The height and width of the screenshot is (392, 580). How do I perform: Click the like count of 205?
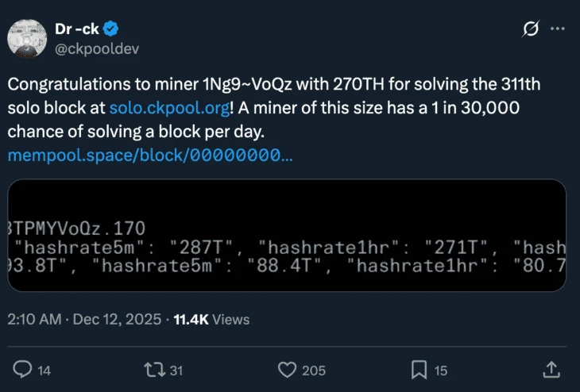coord(314,371)
